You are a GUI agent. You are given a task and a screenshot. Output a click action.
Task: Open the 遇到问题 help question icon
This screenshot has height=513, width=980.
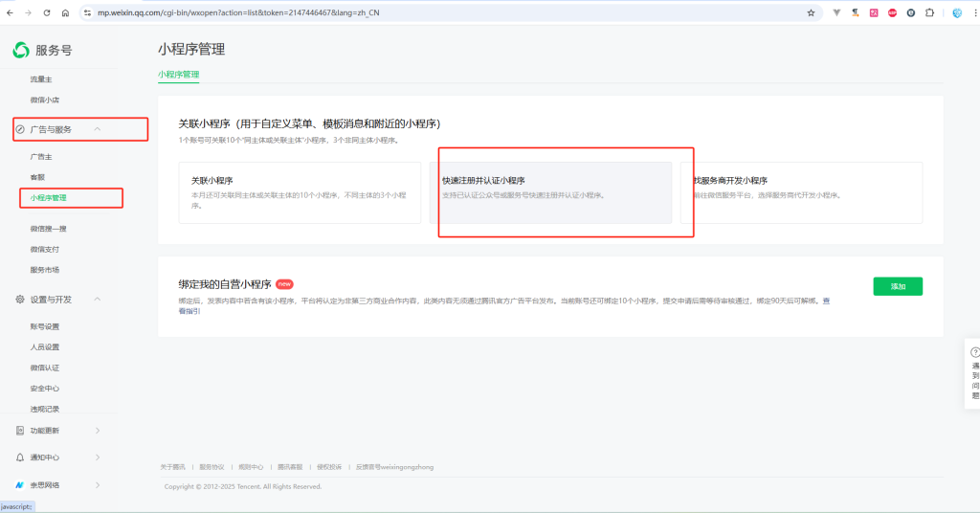[x=975, y=352]
